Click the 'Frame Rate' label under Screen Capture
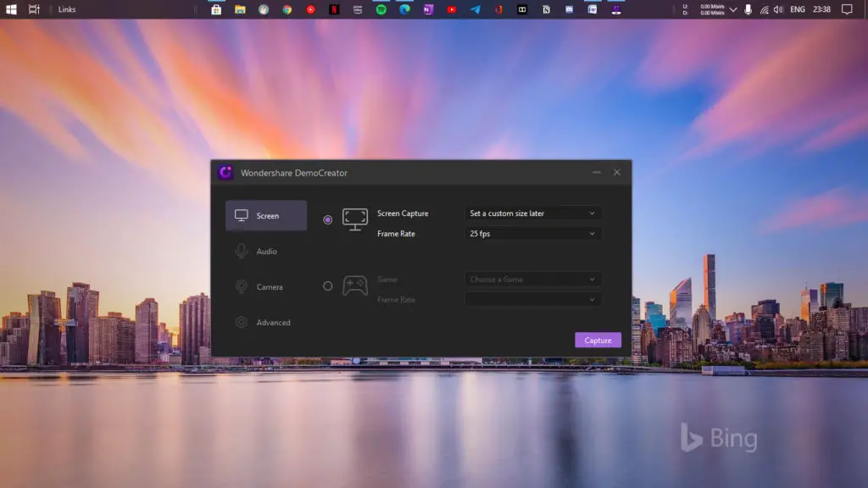The width and height of the screenshot is (868, 488). [x=397, y=234]
